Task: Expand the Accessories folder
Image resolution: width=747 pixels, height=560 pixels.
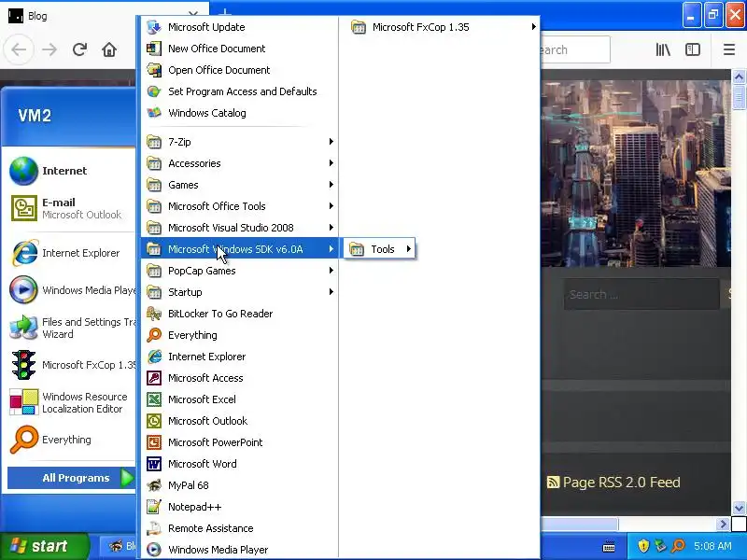Action: coord(239,162)
